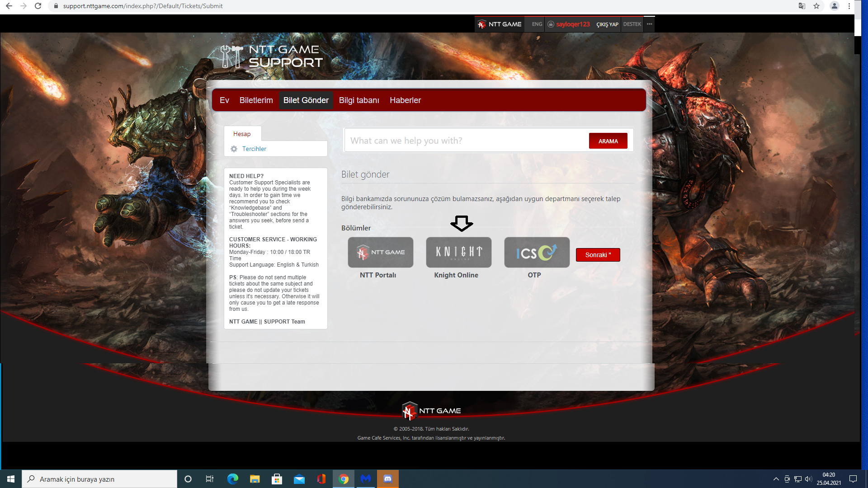Go back to the previous browser page

click(9, 6)
